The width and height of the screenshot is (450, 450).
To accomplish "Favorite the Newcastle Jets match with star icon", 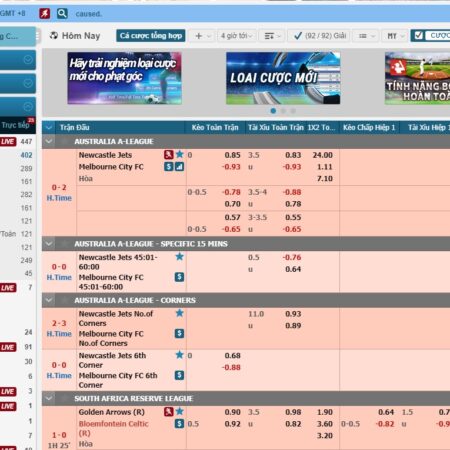I will (x=180, y=154).
